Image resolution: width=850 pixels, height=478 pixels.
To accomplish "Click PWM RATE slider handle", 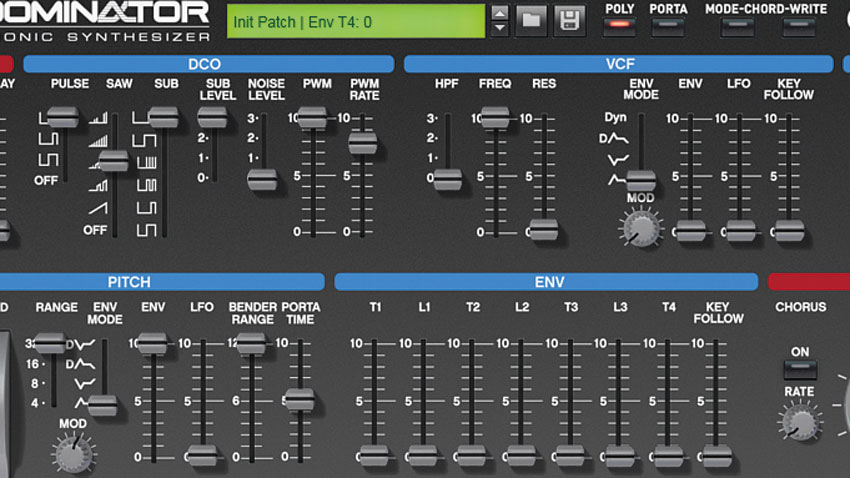I will [x=362, y=143].
